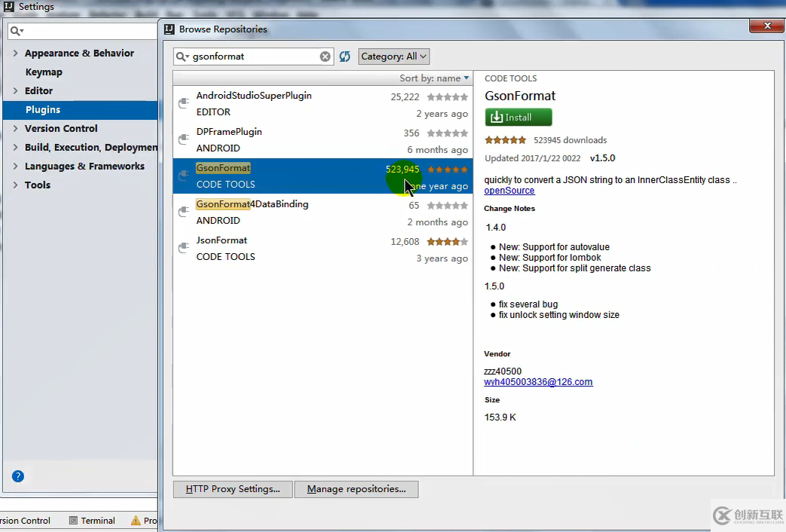Open the Sort by: name dropdown
The width and height of the screenshot is (786, 532).
tap(434, 78)
